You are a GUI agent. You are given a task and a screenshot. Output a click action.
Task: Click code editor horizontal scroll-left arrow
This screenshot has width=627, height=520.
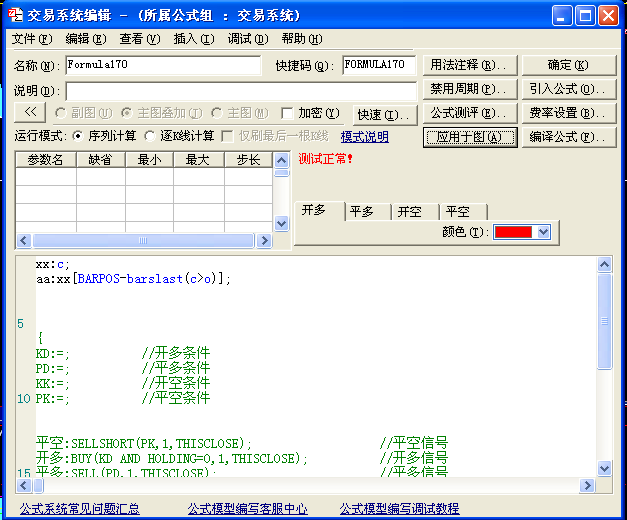click(25, 484)
